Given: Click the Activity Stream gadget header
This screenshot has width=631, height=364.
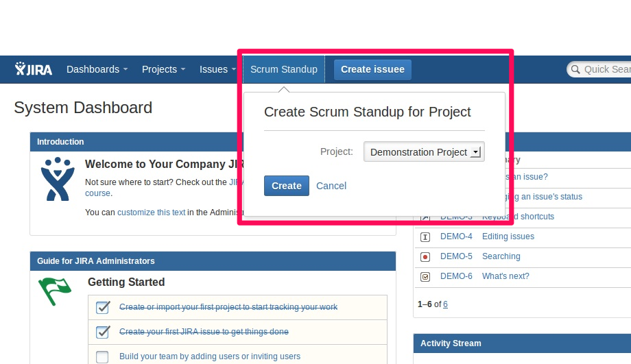Looking at the screenshot, I should pos(522,343).
